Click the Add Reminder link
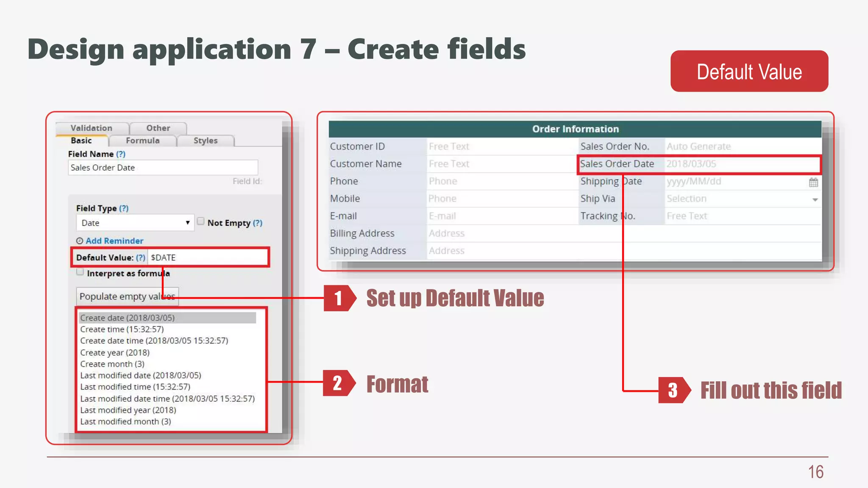Image resolution: width=868 pixels, height=488 pixels. (114, 241)
